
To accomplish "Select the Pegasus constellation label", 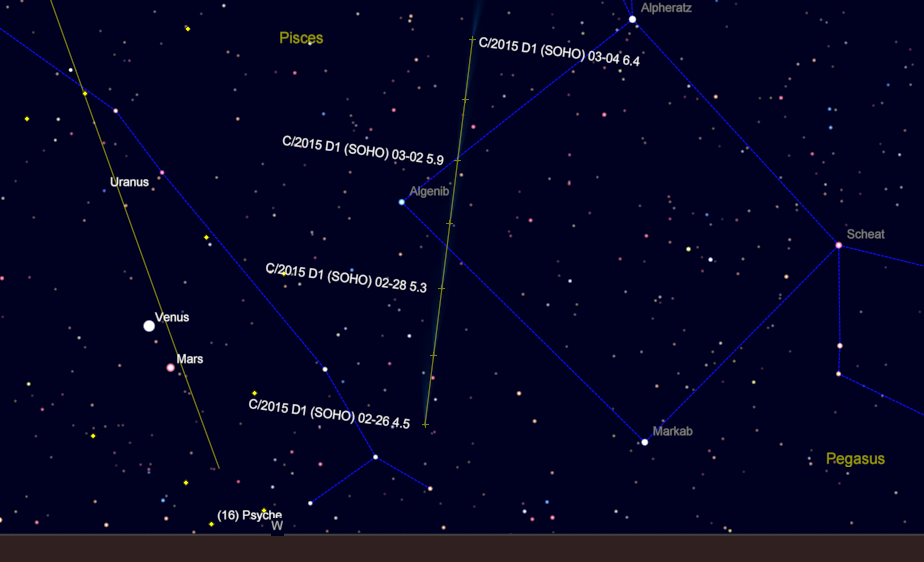I will (855, 459).
